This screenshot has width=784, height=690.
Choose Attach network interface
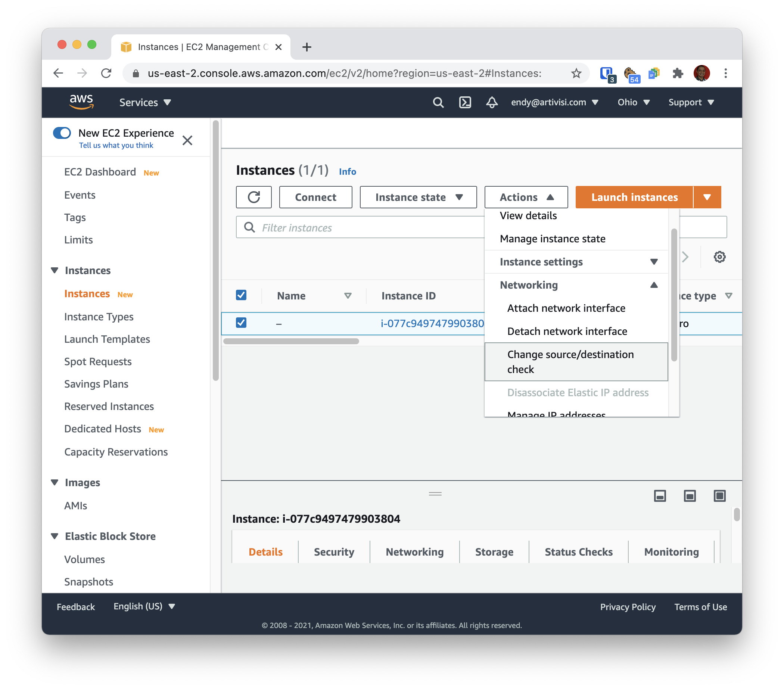coord(566,308)
